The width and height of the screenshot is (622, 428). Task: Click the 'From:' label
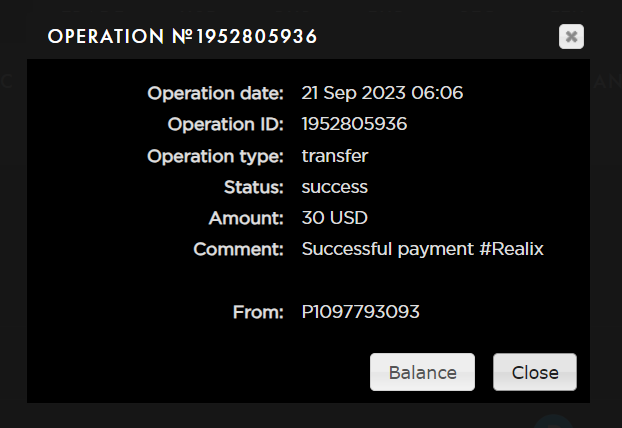(258, 312)
